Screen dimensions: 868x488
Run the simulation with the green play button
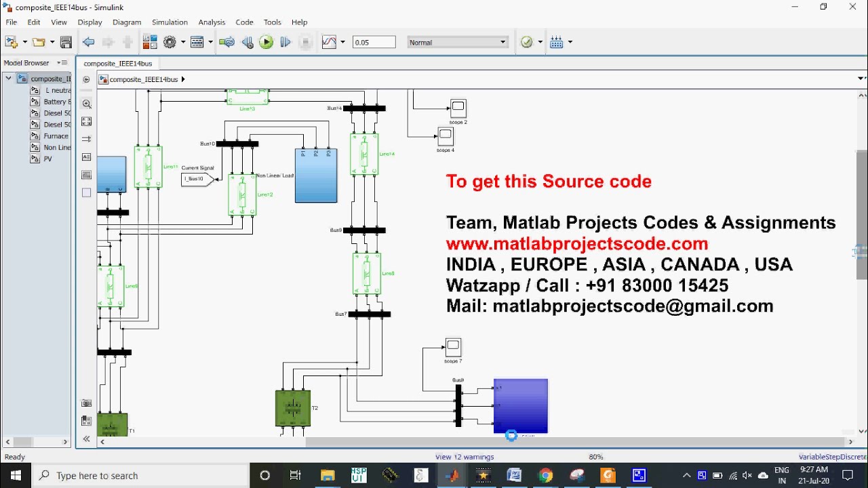pyautogui.click(x=266, y=42)
